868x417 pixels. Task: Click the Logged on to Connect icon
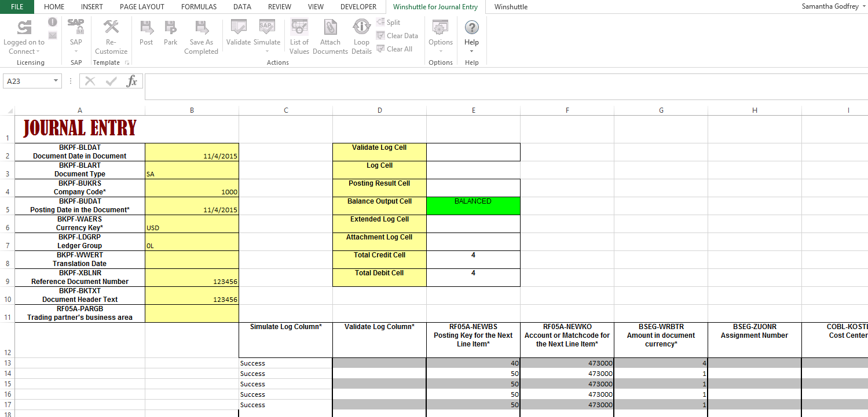(x=24, y=27)
